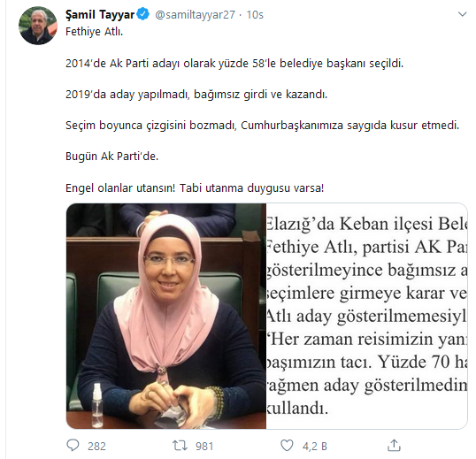
Task: Click the line about 2019'da aday yapılmadı
Action: tap(196, 95)
